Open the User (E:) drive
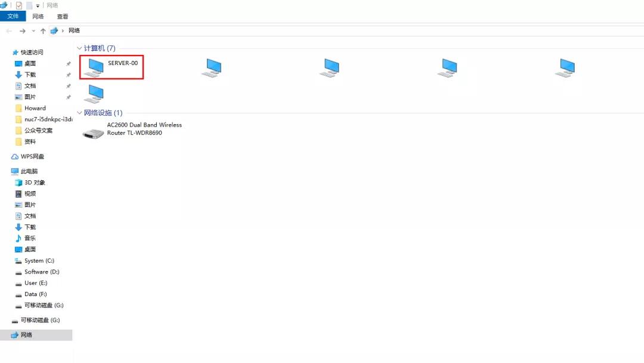Screen dimensions: 644x363 [36, 283]
